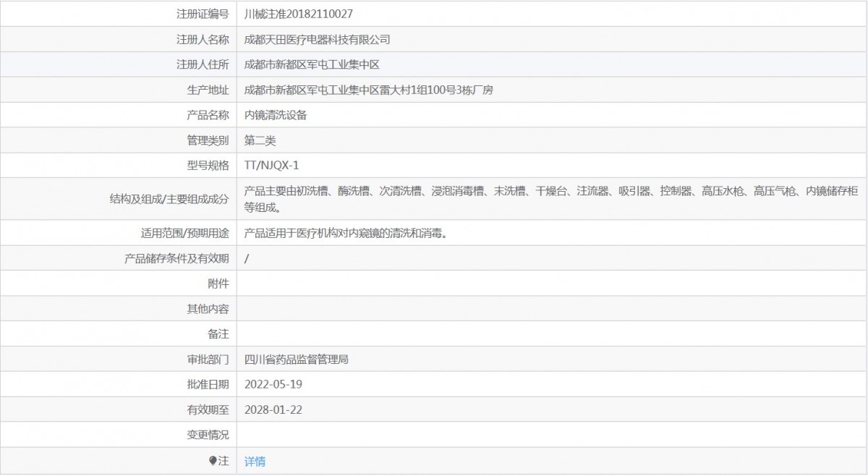Click the 变更情况 label
The image size is (868, 476).
click(208, 435)
